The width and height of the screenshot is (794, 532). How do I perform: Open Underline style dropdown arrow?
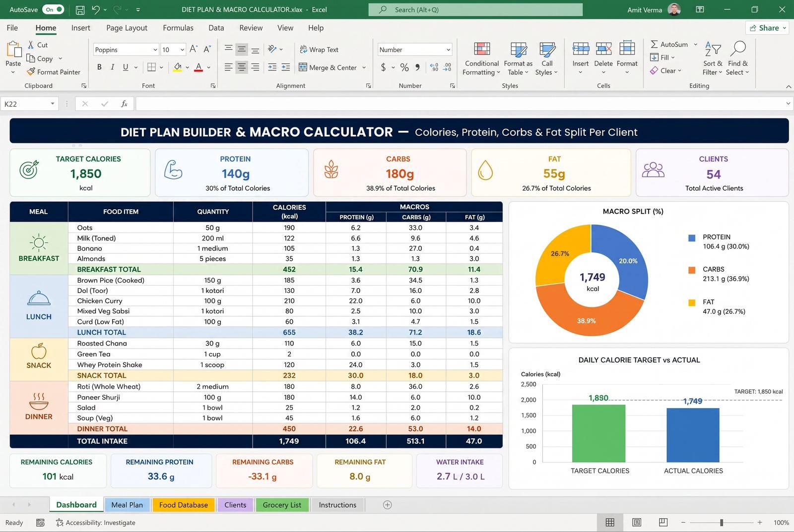pos(135,67)
